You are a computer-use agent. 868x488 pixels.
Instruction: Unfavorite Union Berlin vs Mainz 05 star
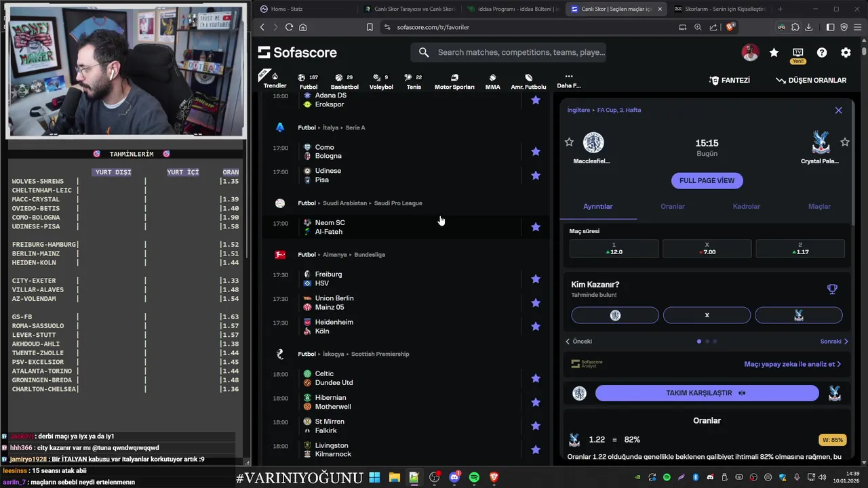pyautogui.click(x=536, y=302)
